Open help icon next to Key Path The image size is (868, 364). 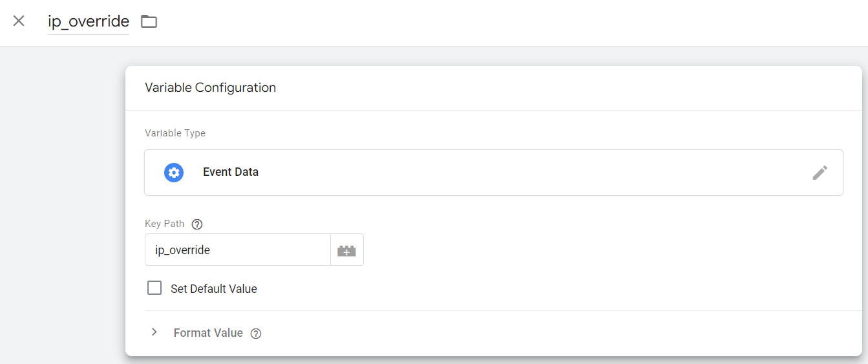pos(198,224)
